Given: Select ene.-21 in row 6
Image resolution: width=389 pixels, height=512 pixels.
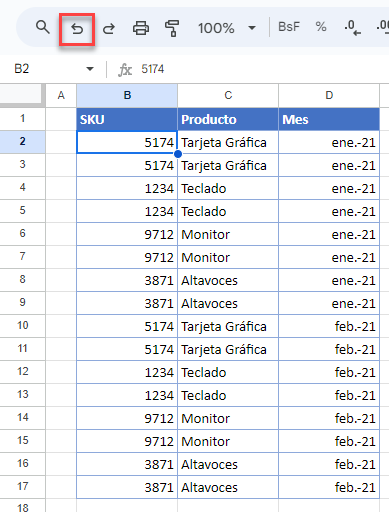Looking at the screenshot, I should click(329, 234).
